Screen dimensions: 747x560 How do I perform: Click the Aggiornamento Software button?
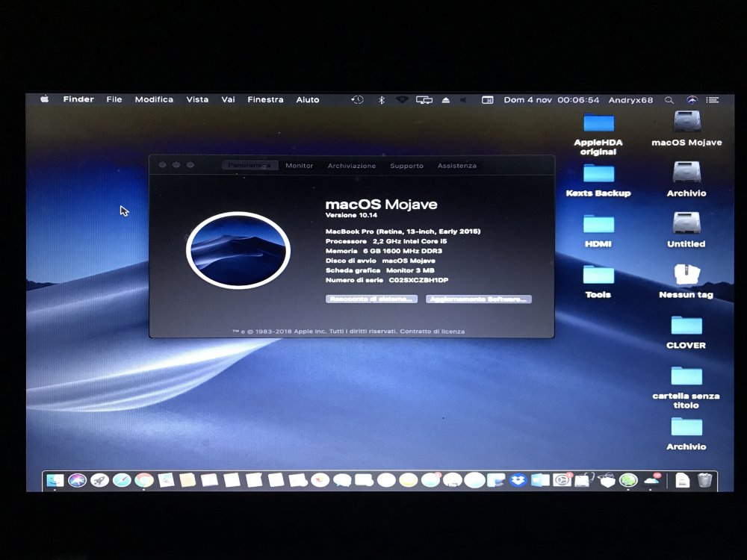pos(478,299)
